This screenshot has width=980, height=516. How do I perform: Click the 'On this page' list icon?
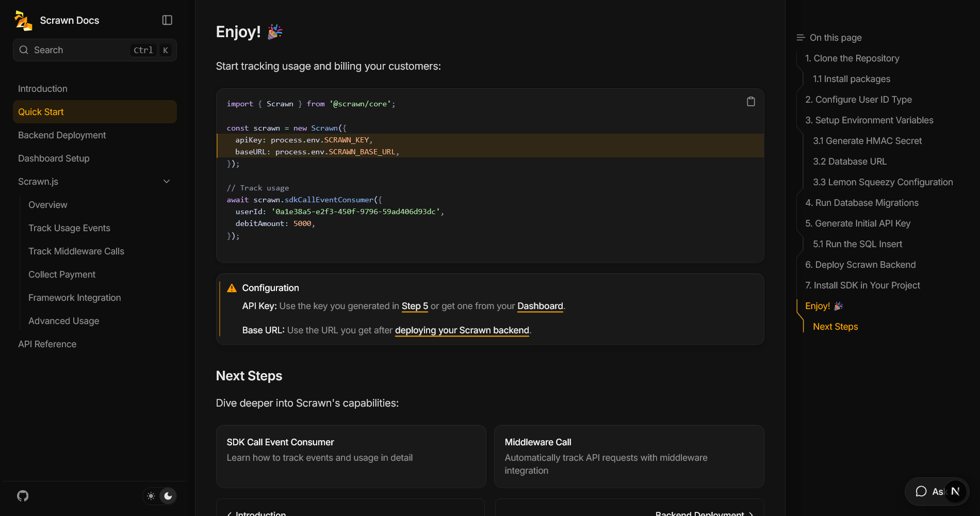(x=801, y=38)
